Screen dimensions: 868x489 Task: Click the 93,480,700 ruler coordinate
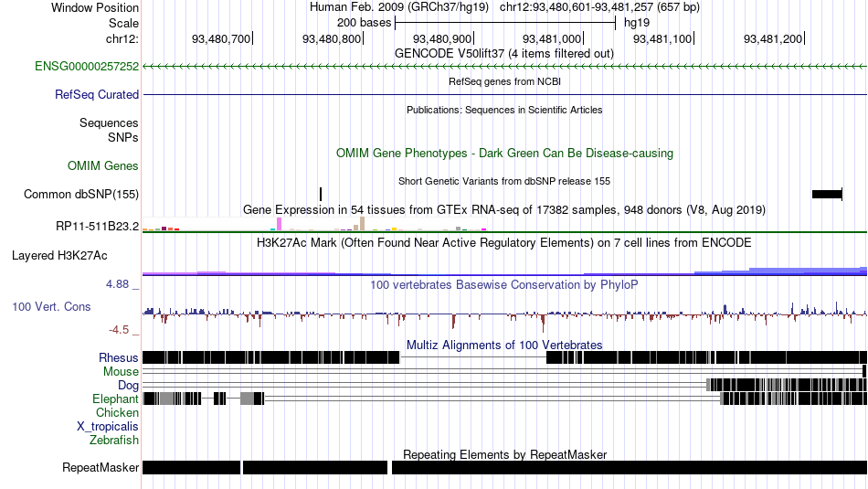[221, 38]
